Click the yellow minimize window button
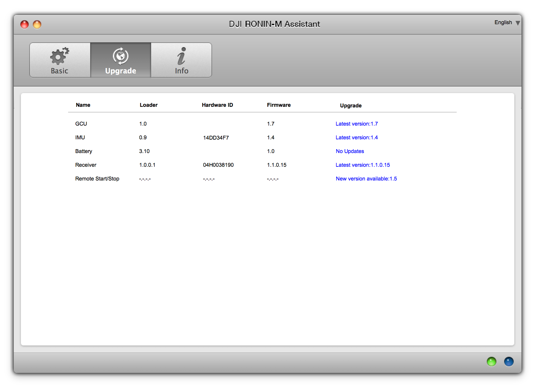Image resolution: width=537 pixels, height=392 pixels. 37,24
